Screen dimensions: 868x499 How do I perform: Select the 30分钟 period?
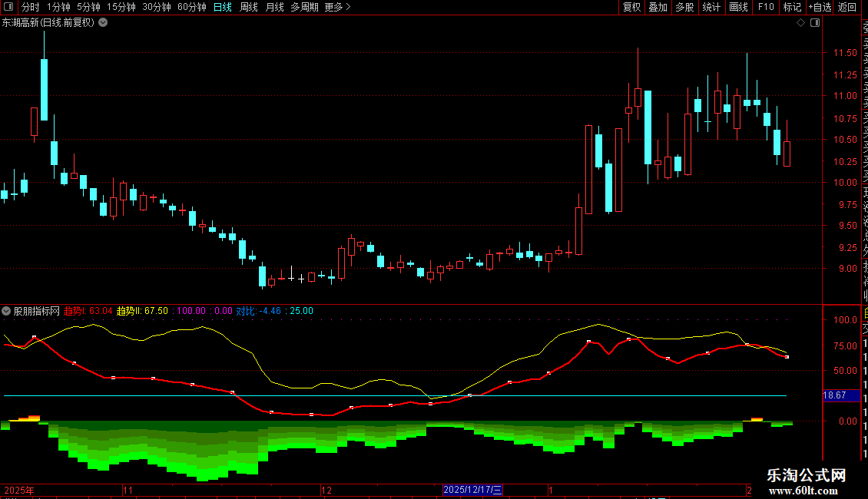click(x=157, y=7)
